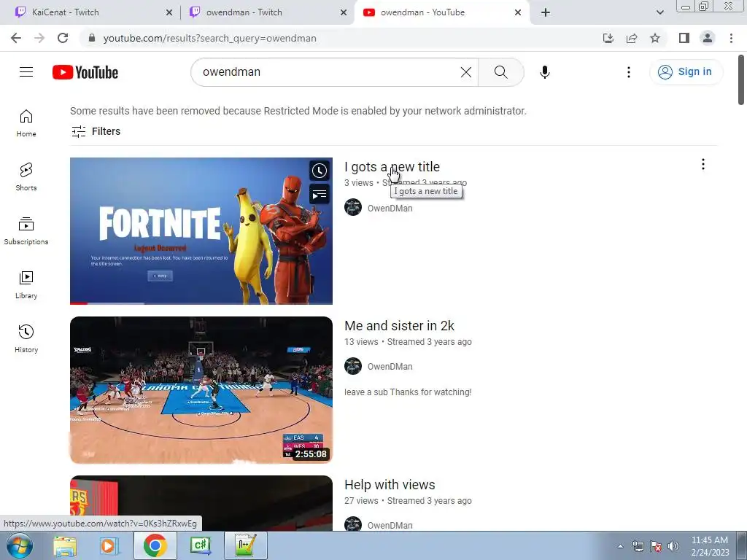This screenshot has width=747, height=560.
Task: Show hidden system tray icons
Action: coord(620,546)
